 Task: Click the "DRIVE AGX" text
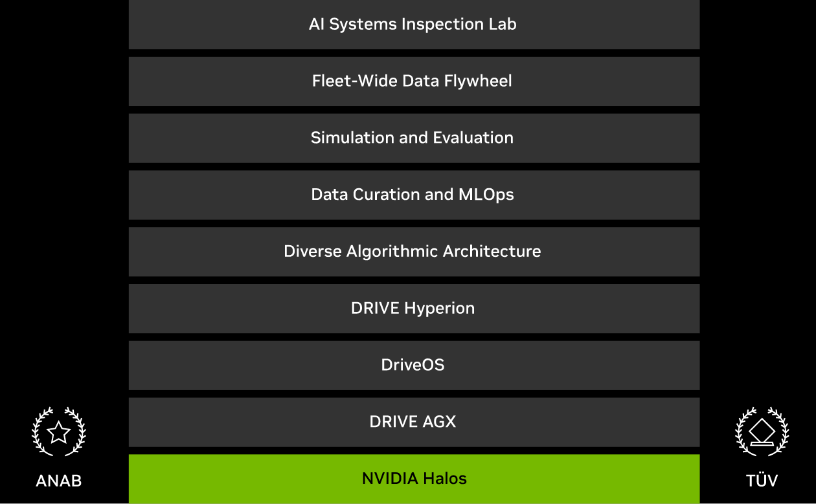413,422
